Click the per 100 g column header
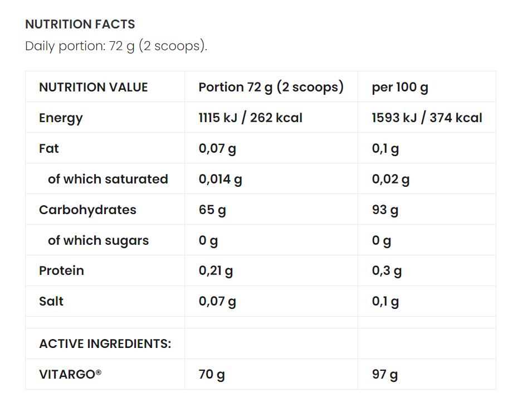The image size is (532, 416). (400, 88)
